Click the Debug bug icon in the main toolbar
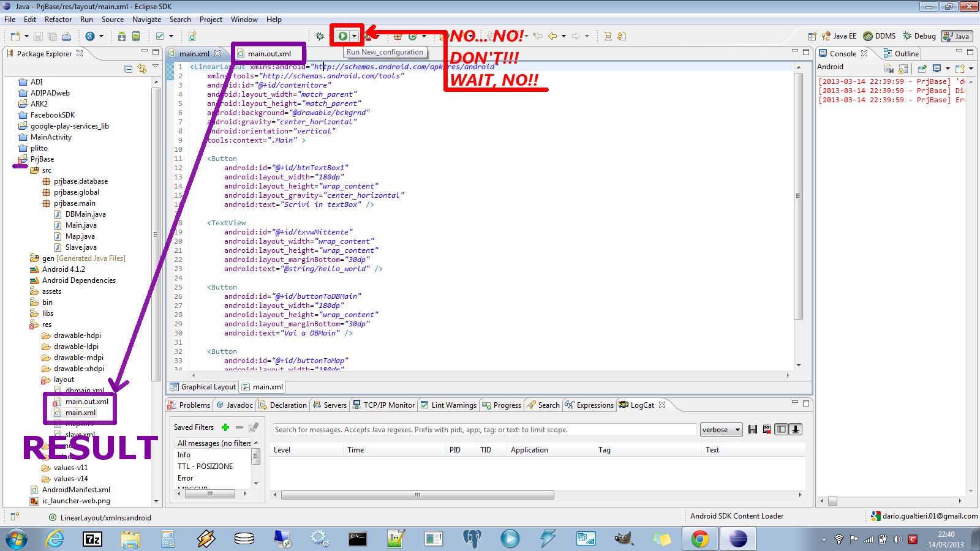 pos(320,36)
